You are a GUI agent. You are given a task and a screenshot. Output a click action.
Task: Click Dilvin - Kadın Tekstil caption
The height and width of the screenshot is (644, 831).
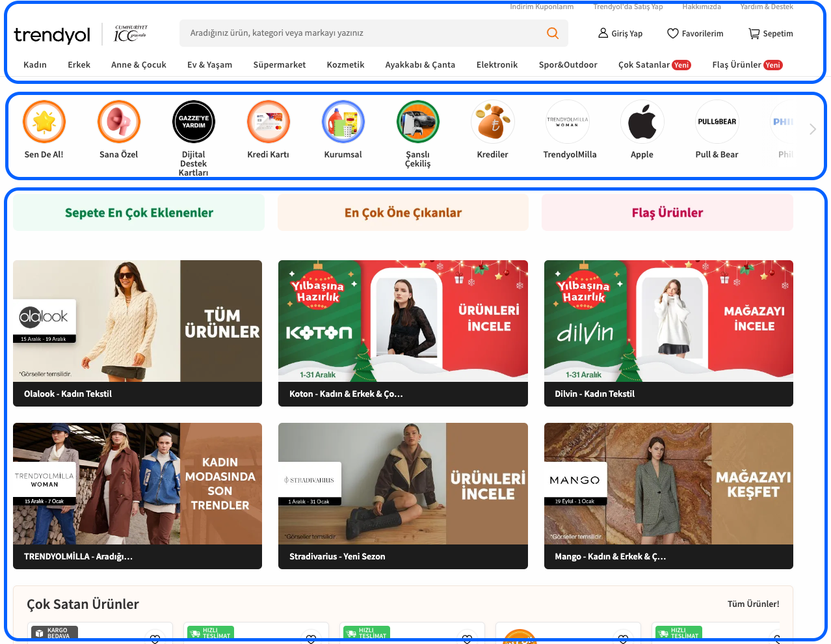point(594,394)
